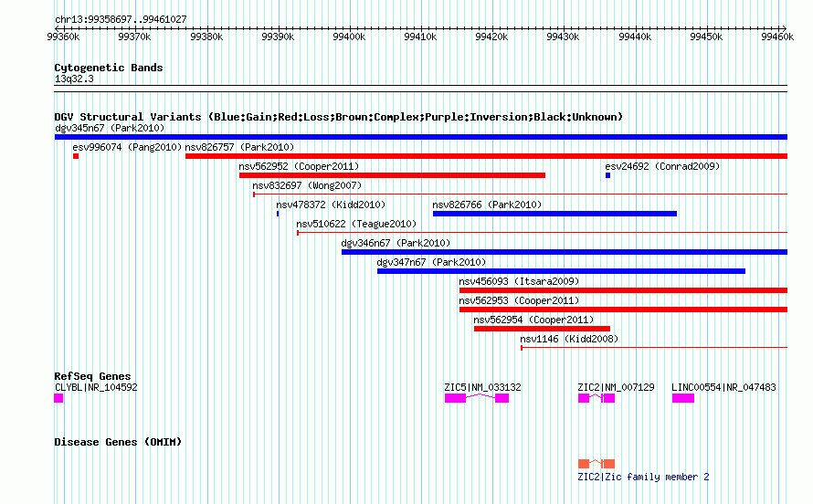Click the esv996074 (Pang2010) label
Viewport: 813px width, 504px height.
[127, 147]
